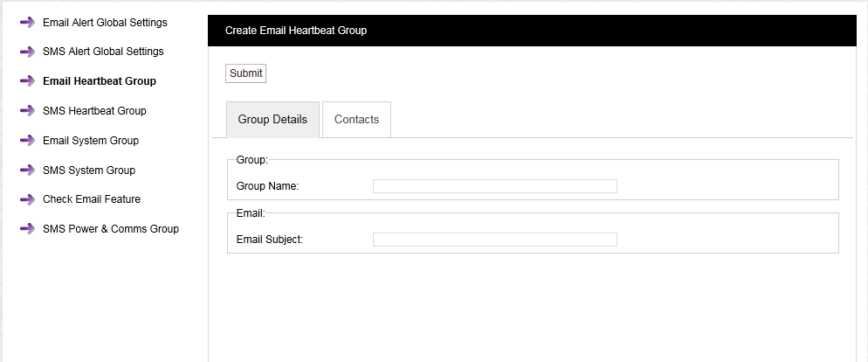868x362 pixels.
Task: Go to SMS Alert Global Settings
Action: (x=103, y=52)
